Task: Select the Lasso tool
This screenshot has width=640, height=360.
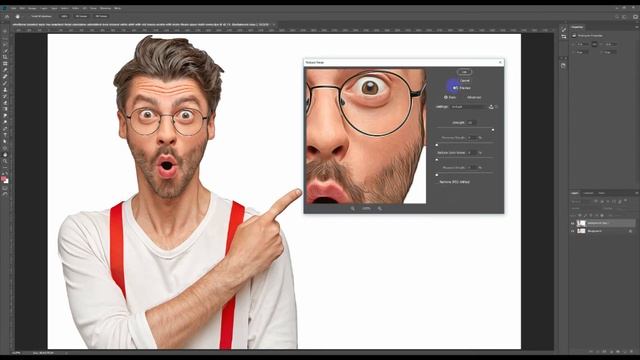Action: coord(5,44)
